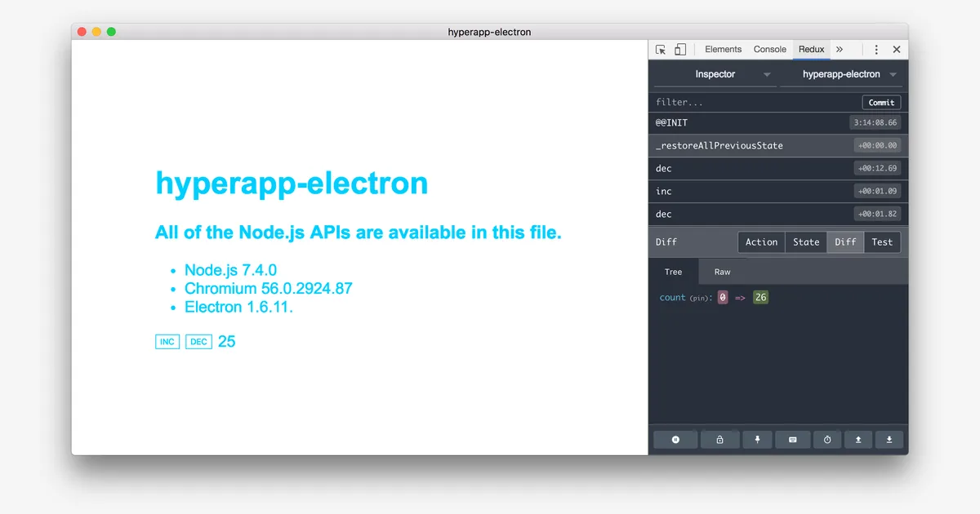Close the DevTools panel
Screen dimensions: 980x514
pos(897,50)
